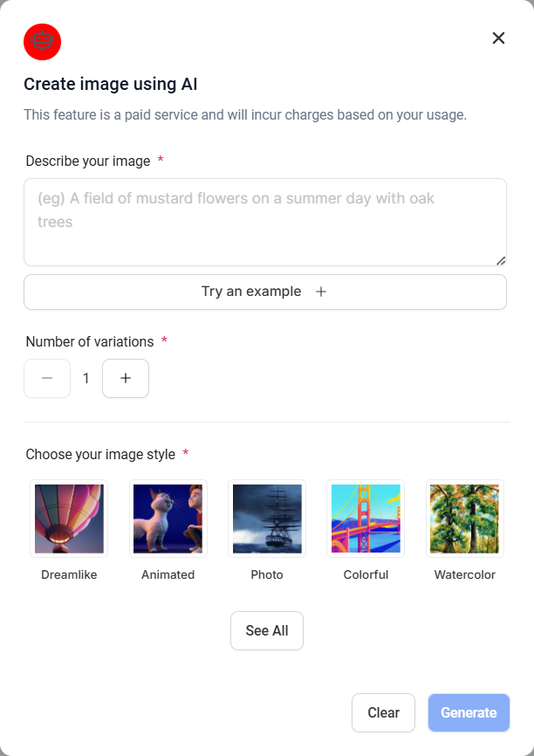Select the Colorful bridge style thumbnail
The width and height of the screenshot is (534, 756).
click(x=366, y=519)
